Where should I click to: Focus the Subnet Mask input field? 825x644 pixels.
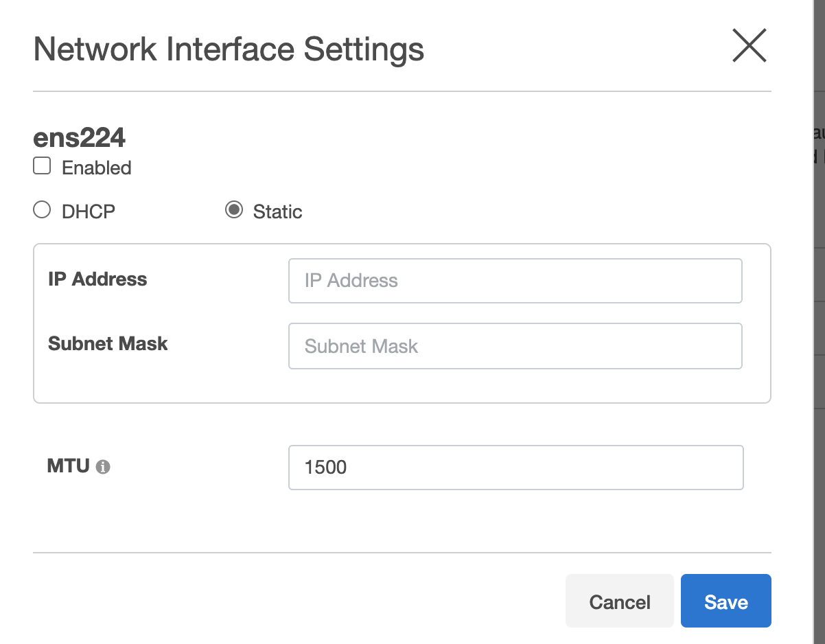515,346
